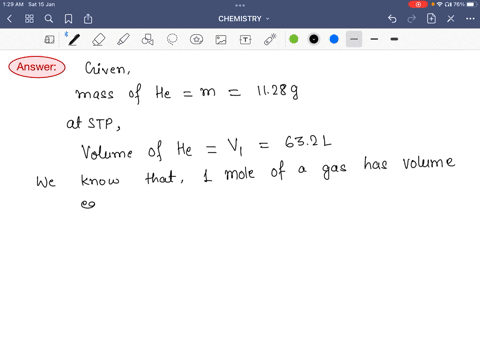Choose the green pen color
The height and width of the screenshot is (360, 480).
[294, 39]
